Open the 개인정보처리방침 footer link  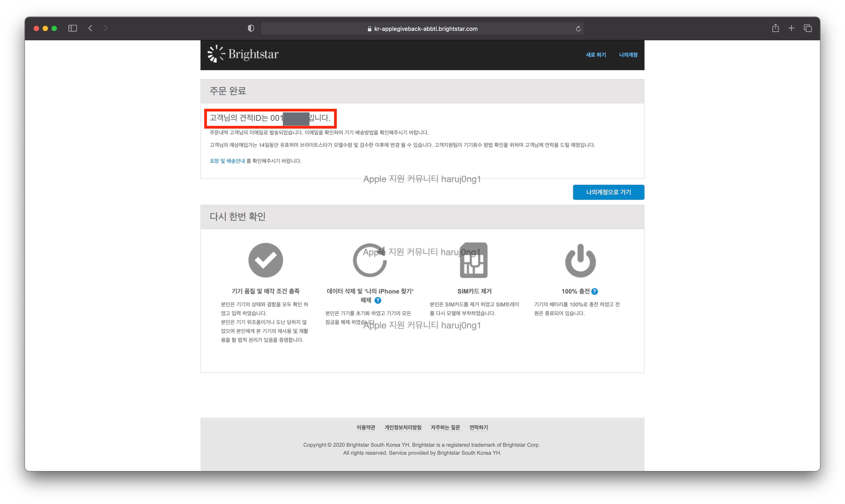403,427
